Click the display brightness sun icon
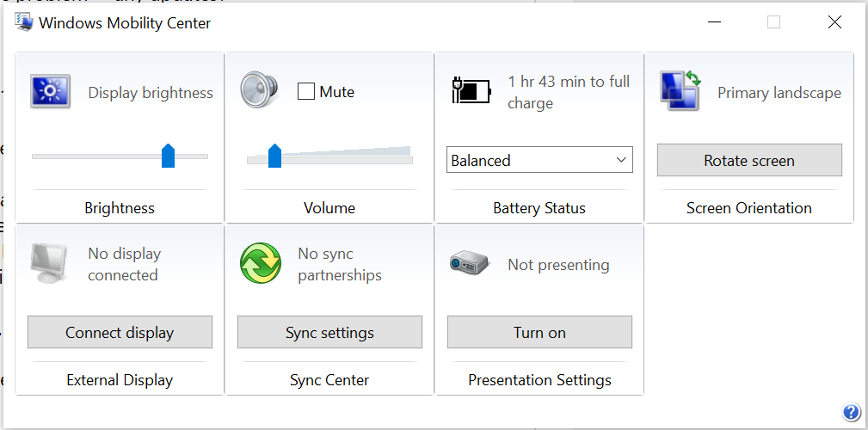Image resolution: width=868 pixels, height=430 pixels. [x=50, y=91]
